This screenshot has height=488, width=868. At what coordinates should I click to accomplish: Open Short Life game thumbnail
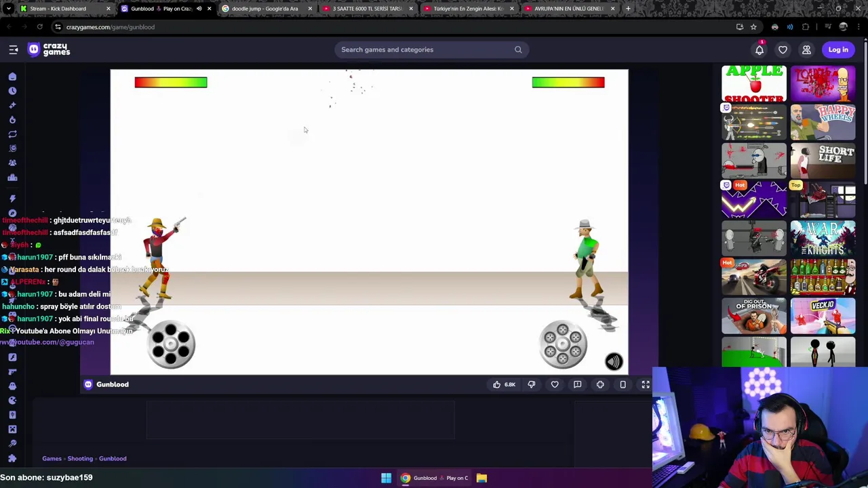pos(823,161)
